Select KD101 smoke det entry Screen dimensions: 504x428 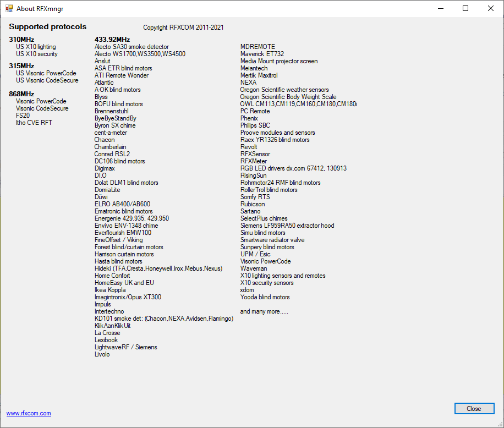tap(164, 319)
